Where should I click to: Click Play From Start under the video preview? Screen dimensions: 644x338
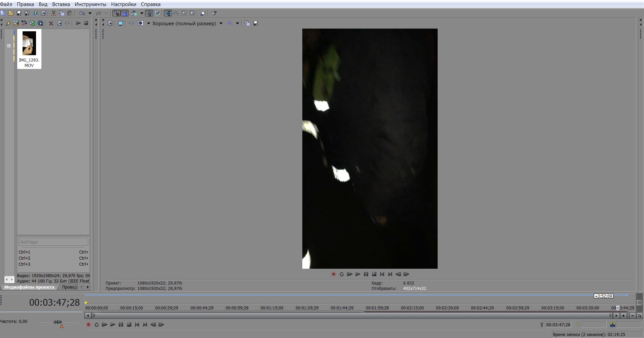pos(350,274)
